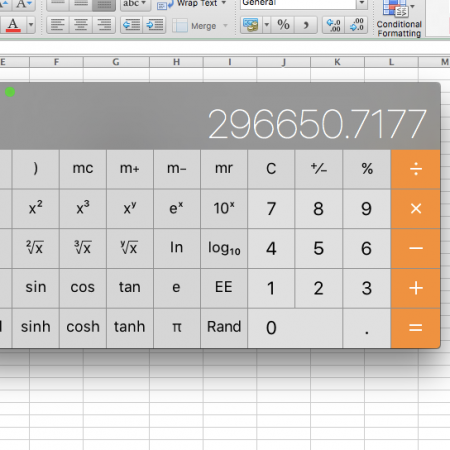The width and height of the screenshot is (450, 450).
Task: Click the divide operator key
Action: point(416,169)
